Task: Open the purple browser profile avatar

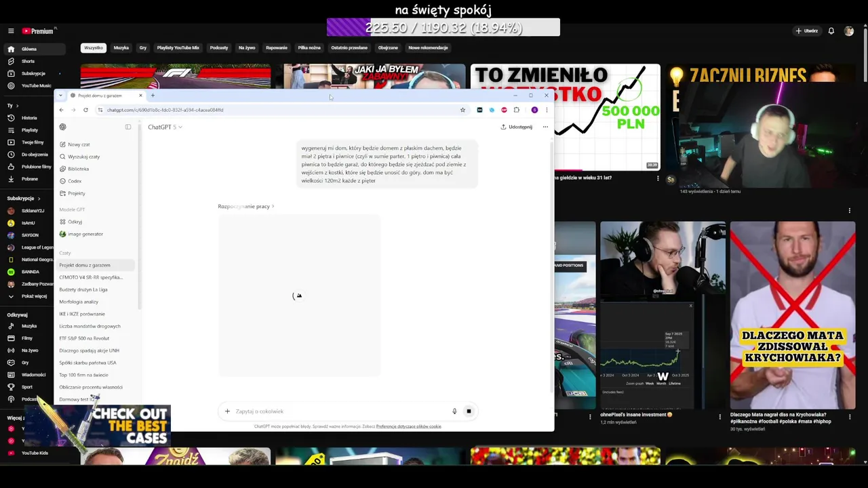Action: tap(534, 110)
